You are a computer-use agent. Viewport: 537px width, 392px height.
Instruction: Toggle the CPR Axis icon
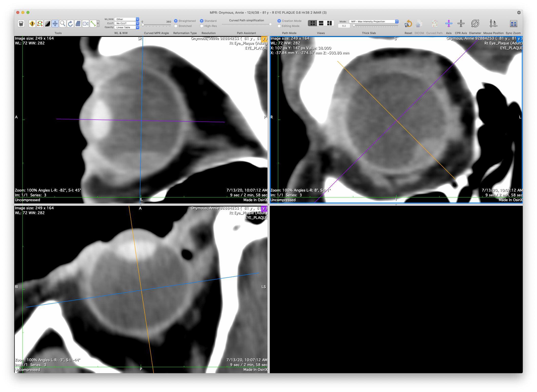click(461, 24)
